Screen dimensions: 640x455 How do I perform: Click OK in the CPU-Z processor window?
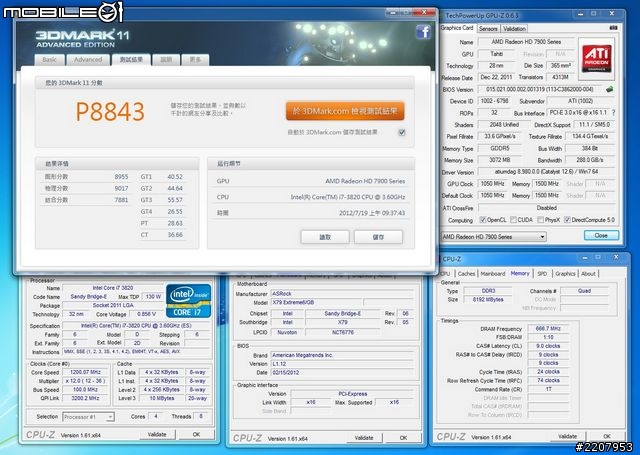[x=196, y=435]
